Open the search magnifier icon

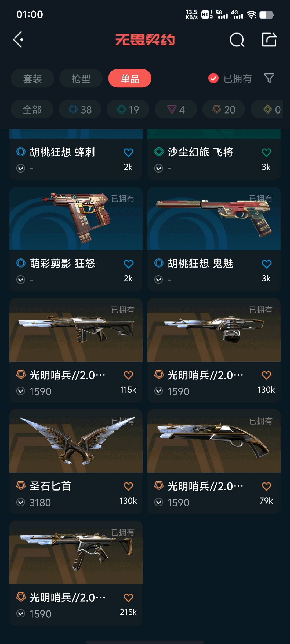237,40
